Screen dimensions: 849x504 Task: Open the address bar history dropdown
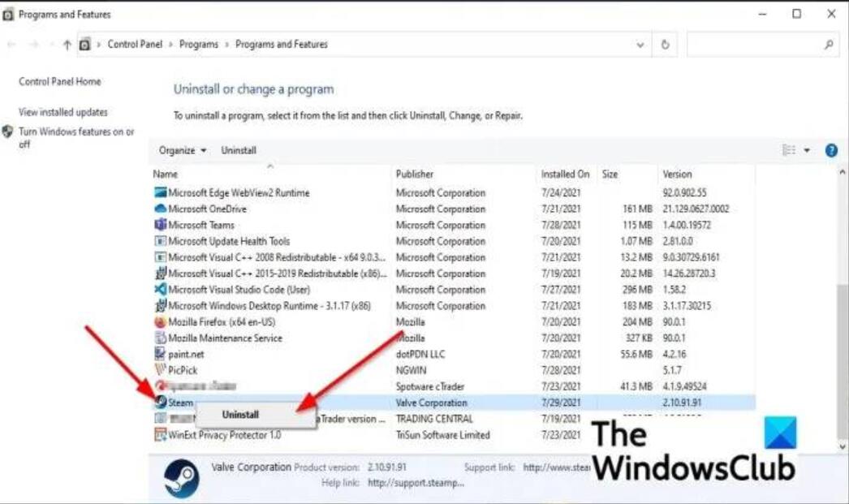click(640, 45)
